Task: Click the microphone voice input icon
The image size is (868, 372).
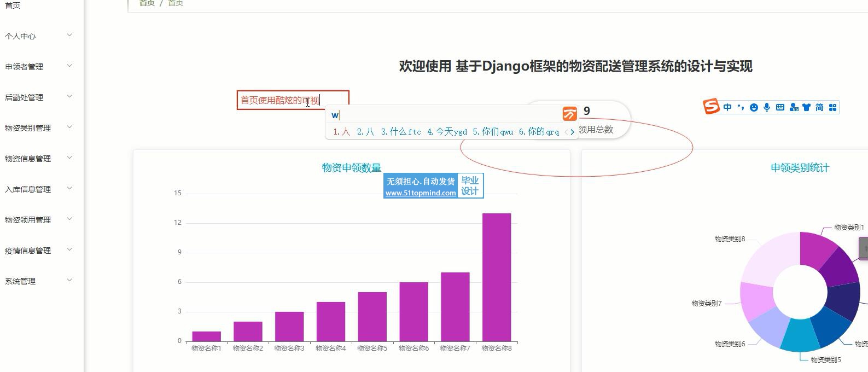Action: pyautogui.click(x=767, y=107)
